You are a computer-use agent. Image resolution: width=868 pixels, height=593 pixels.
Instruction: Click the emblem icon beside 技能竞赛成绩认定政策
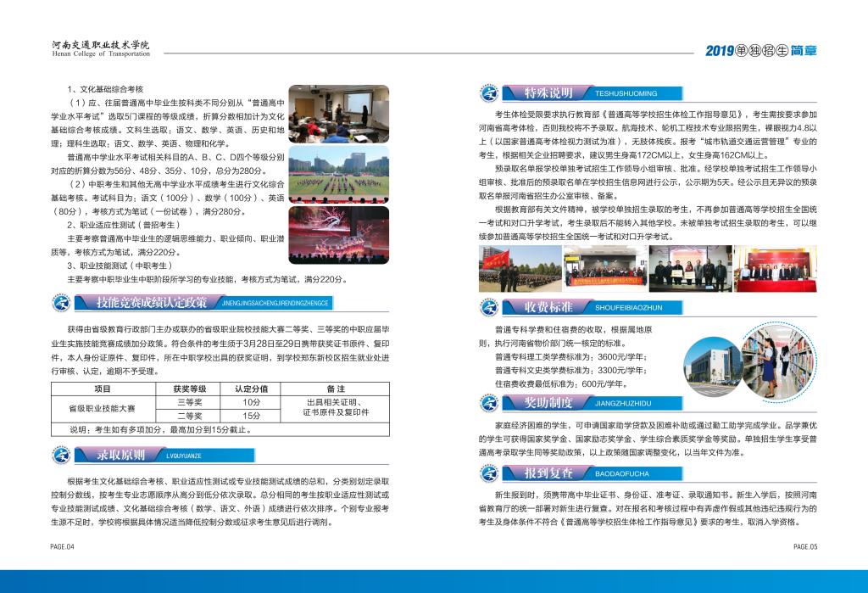click(x=63, y=304)
